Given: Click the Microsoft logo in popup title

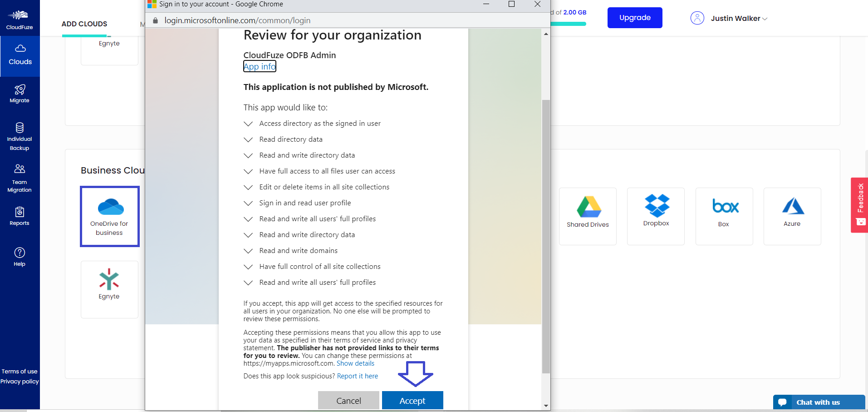Looking at the screenshot, I should click(x=152, y=4).
